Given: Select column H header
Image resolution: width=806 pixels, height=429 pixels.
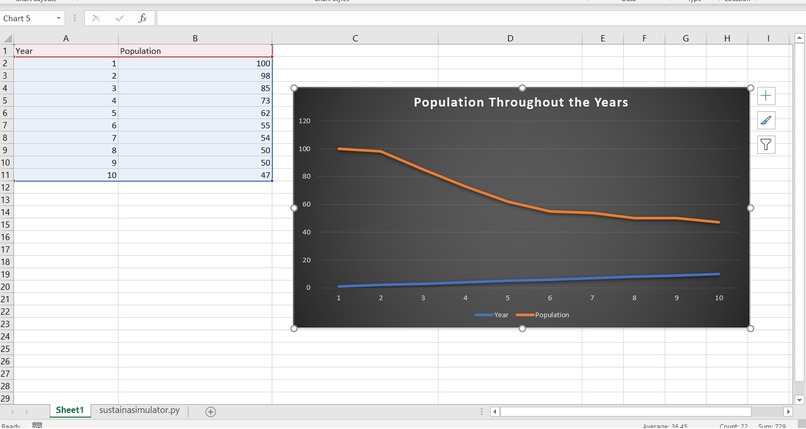Looking at the screenshot, I should [727, 39].
